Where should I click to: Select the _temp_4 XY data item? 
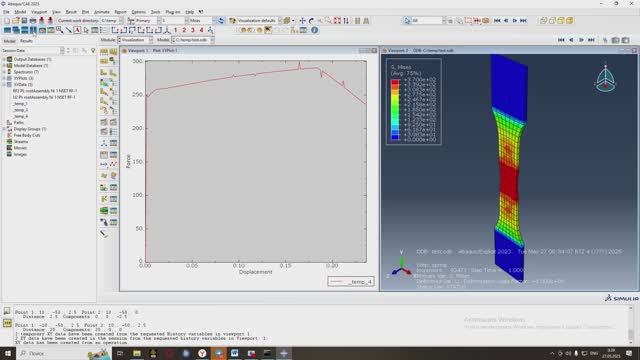pyautogui.click(x=20, y=116)
